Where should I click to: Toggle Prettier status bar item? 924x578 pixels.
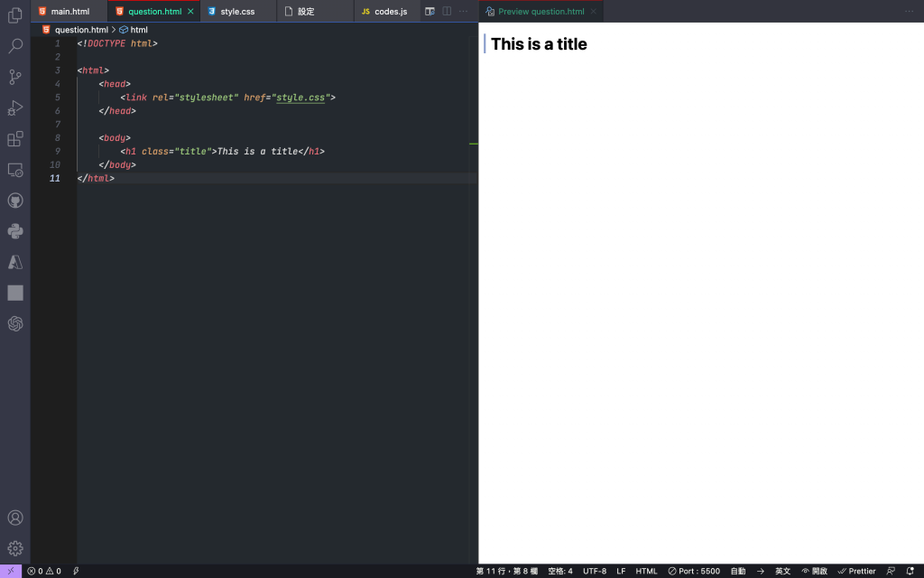856,571
